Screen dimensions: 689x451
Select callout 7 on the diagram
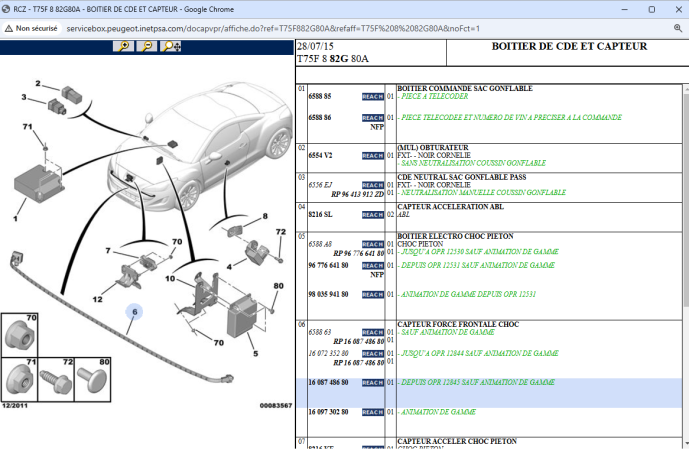tap(108, 250)
